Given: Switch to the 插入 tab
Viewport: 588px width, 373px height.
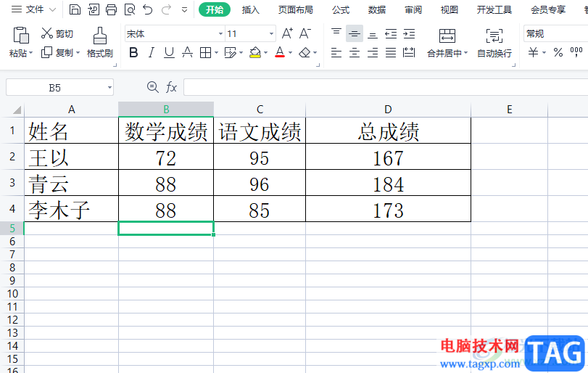Looking at the screenshot, I should tap(251, 9).
